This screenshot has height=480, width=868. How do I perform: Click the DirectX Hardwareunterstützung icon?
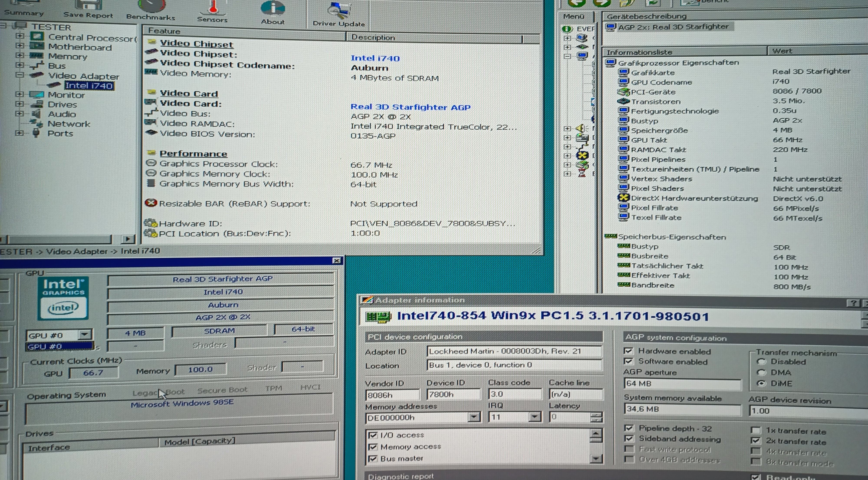pyautogui.click(x=623, y=198)
